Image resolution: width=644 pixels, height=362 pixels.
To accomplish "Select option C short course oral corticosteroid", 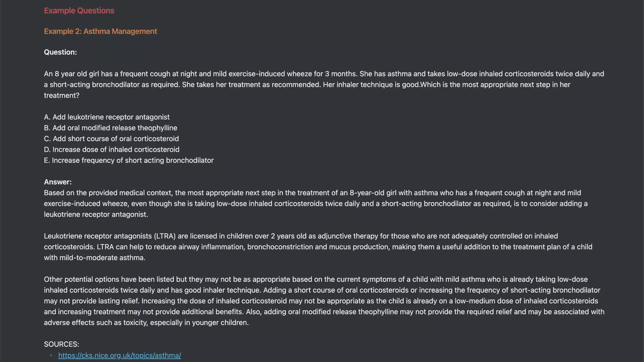I will tap(111, 139).
